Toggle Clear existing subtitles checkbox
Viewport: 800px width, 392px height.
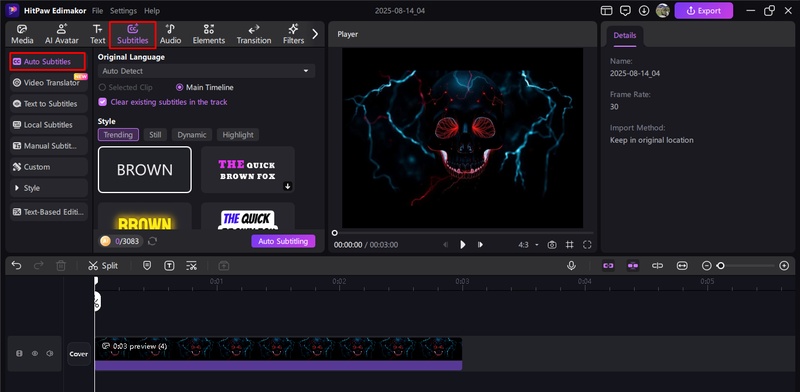point(103,102)
